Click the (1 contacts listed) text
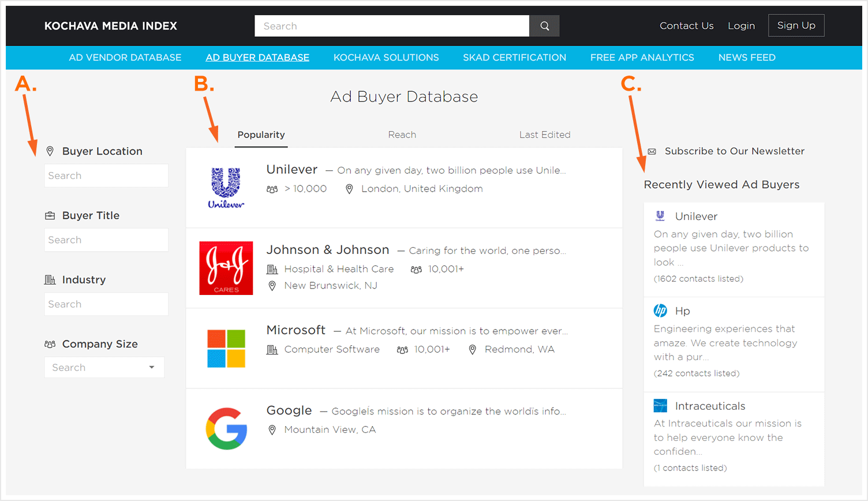This screenshot has height=501, width=868. coord(690,468)
